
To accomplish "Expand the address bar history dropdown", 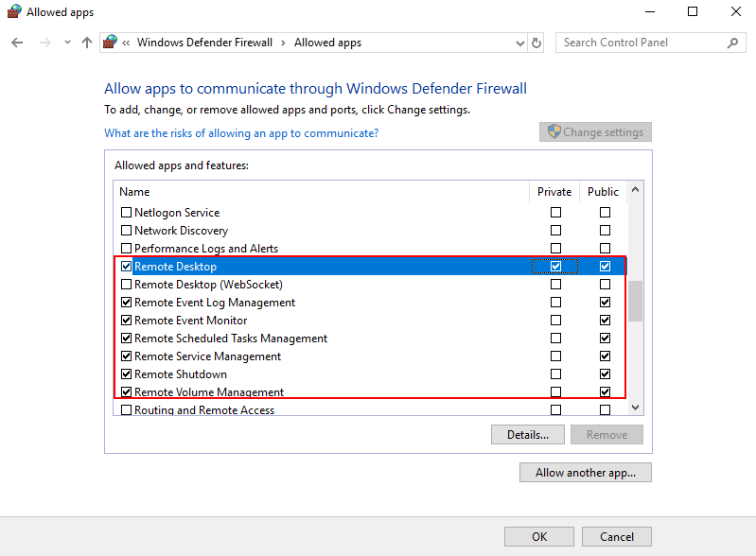I will (x=520, y=43).
